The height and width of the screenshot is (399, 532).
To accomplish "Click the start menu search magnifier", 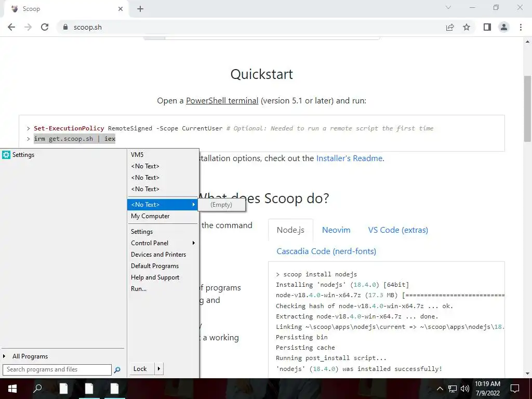I will (117, 369).
